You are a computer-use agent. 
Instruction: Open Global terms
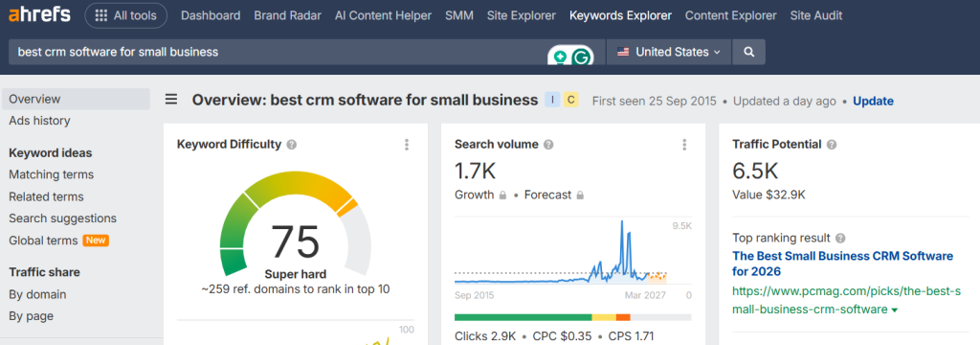[x=43, y=241]
